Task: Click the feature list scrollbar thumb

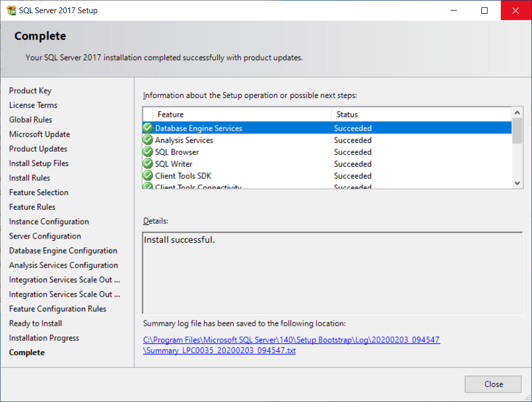Action: (517, 131)
